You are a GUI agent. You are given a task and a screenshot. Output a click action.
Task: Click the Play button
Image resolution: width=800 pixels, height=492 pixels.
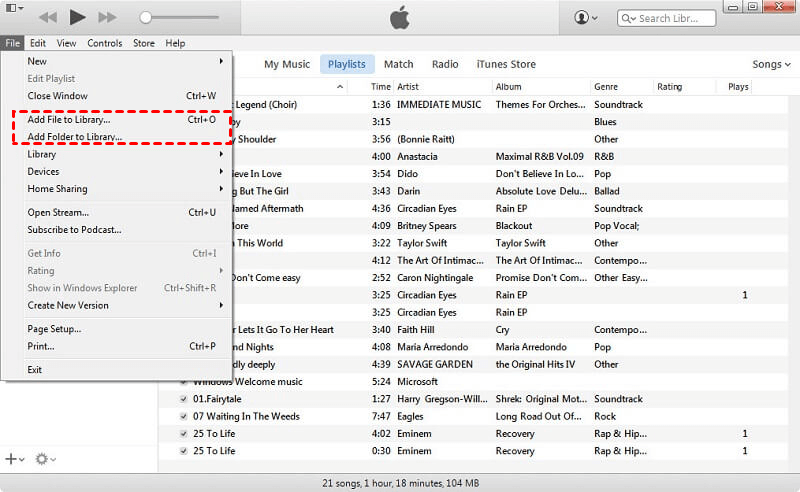coord(78,17)
